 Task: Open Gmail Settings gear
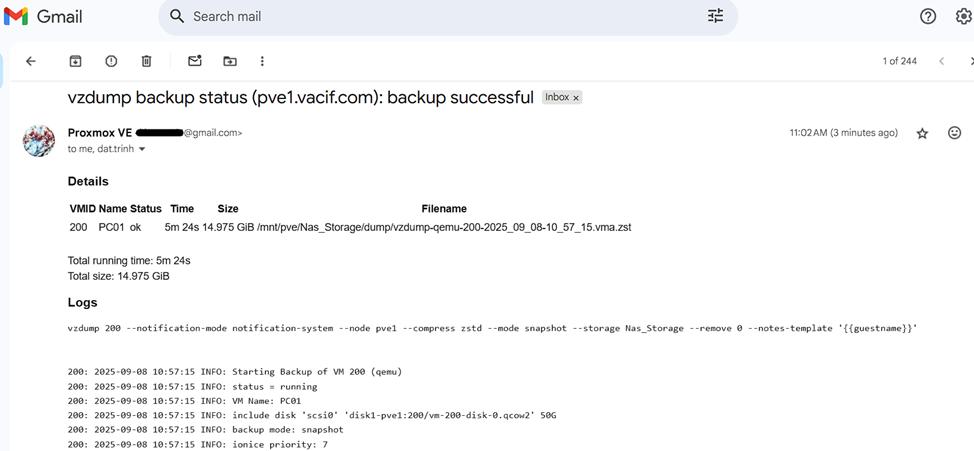click(963, 16)
